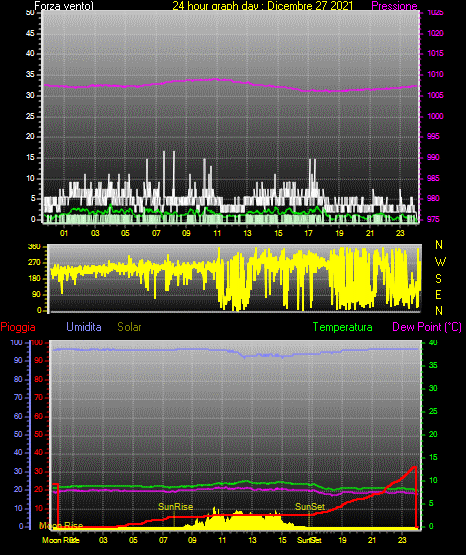Click the 1010 pressure axis value
This screenshot has width=466, height=555.
[x=435, y=74]
